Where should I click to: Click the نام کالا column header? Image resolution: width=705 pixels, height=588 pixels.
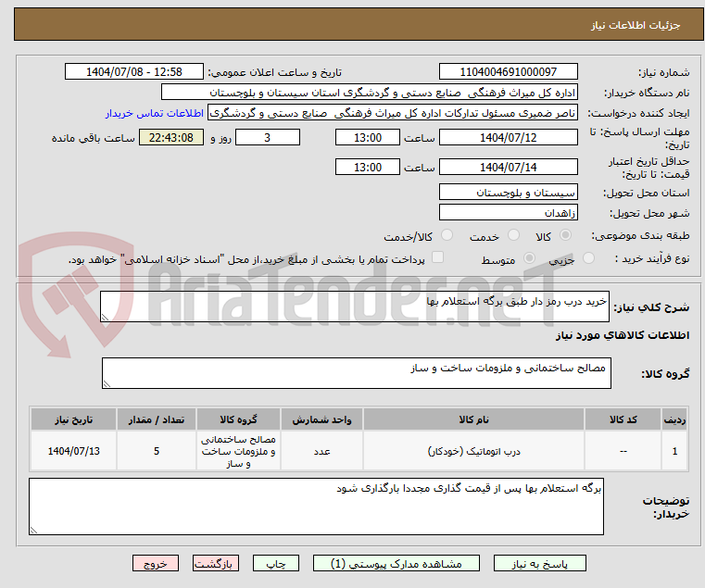tap(473, 419)
